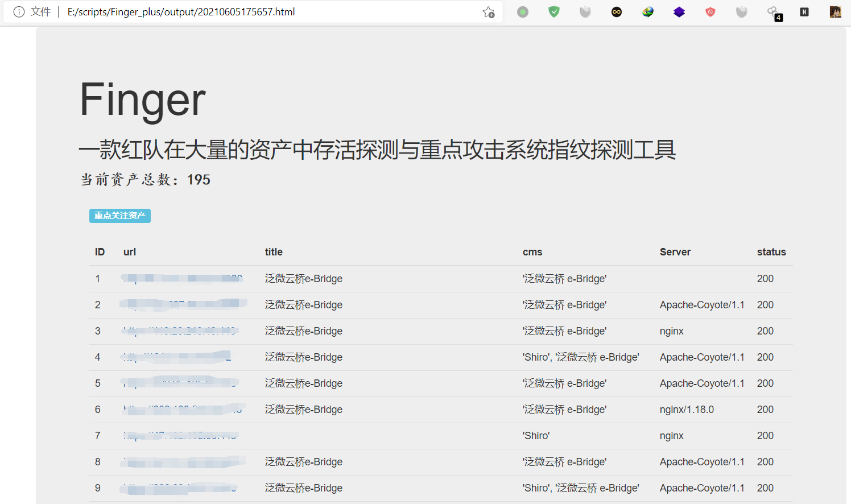
Task: Open the globe download manager extension
Action: (648, 12)
